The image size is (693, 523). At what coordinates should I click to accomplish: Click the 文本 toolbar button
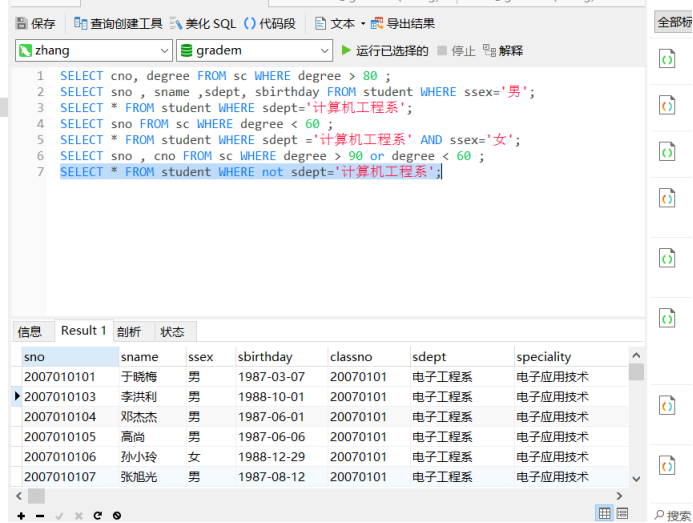point(335,23)
